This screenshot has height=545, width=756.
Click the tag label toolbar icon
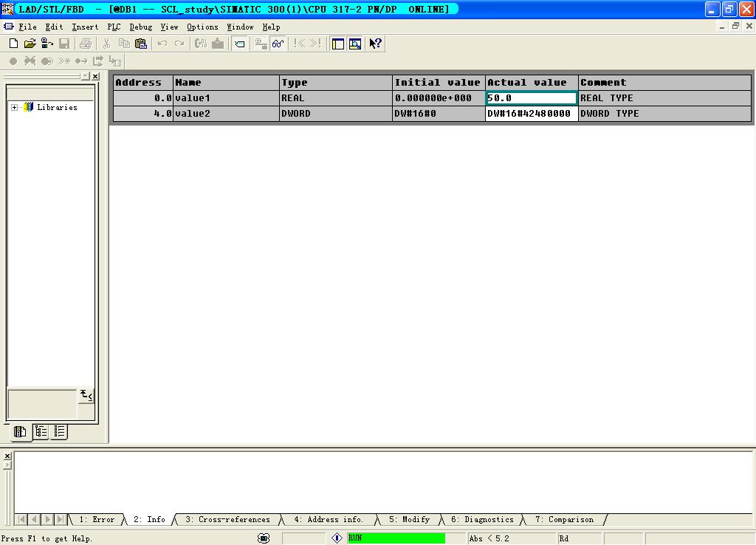pyautogui.click(x=239, y=44)
